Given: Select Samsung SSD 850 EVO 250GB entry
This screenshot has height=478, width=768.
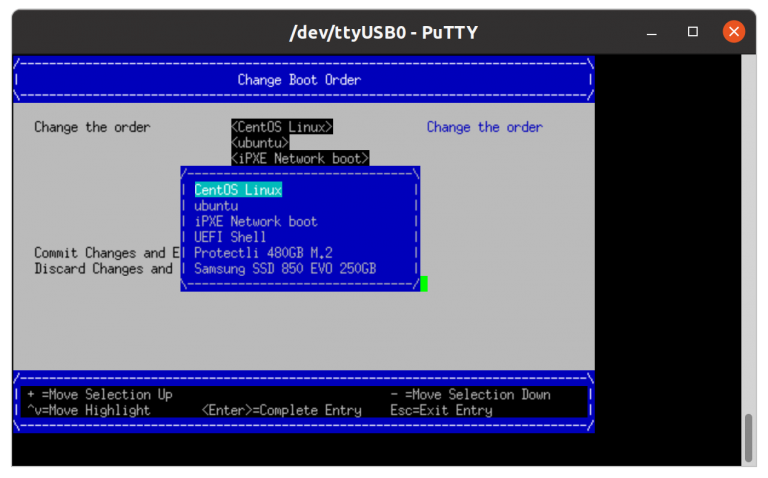Looking at the screenshot, I should [x=285, y=268].
